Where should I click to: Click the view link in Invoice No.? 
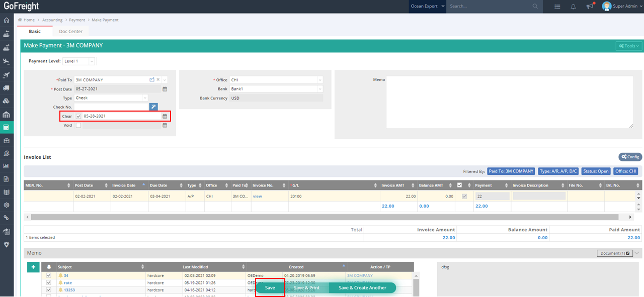(257, 196)
